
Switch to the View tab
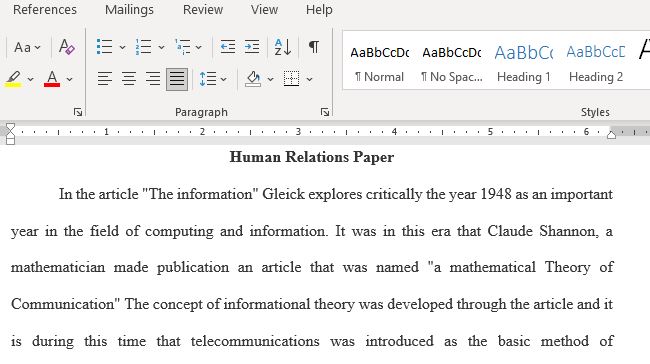pos(264,10)
